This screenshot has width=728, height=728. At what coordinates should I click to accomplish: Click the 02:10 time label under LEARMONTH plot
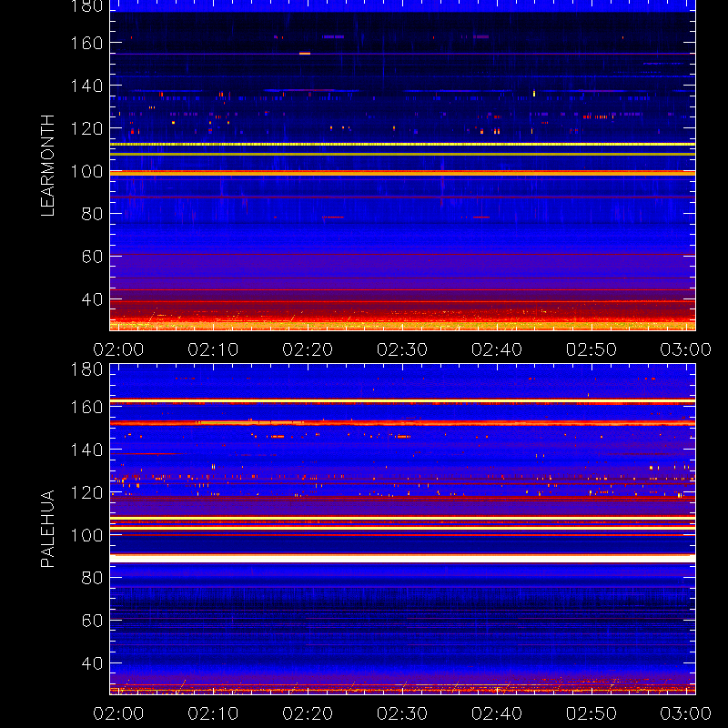click(x=213, y=349)
